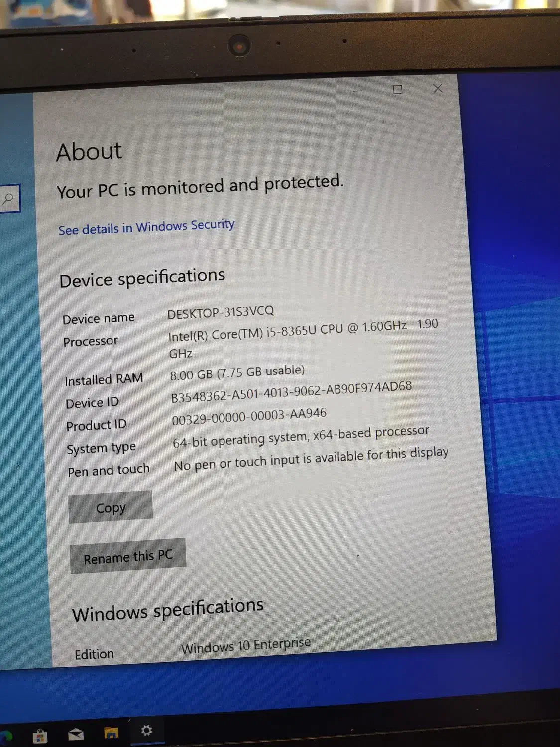Click the System type label
This screenshot has height=747, width=560.
(x=101, y=448)
